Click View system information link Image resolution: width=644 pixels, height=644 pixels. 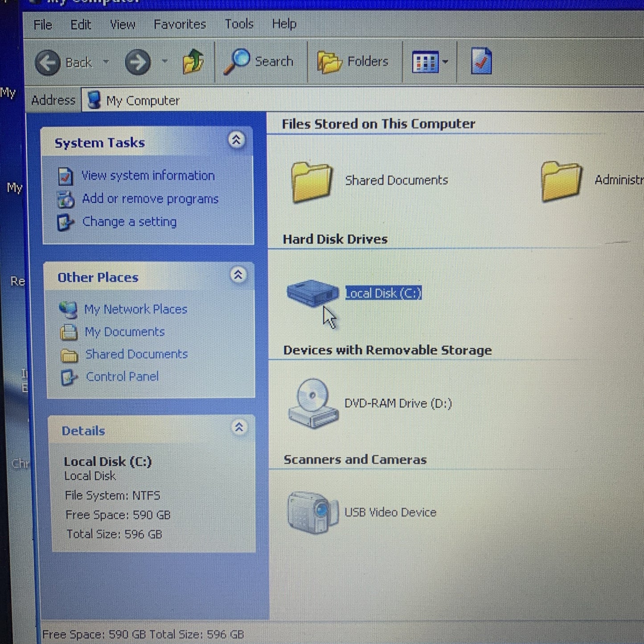click(148, 176)
